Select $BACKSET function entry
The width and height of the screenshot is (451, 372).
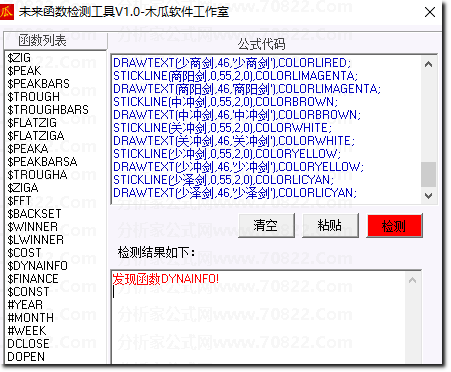[34, 214]
